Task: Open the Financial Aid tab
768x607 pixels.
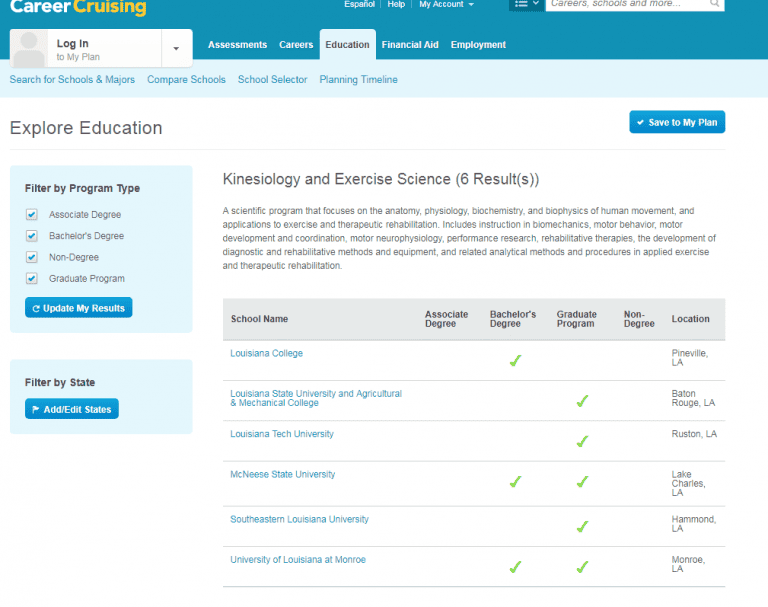Action: 410,45
